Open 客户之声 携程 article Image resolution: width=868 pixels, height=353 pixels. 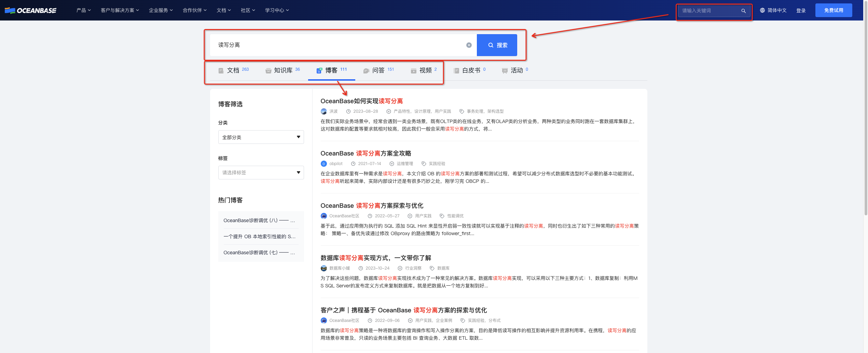pyautogui.click(x=403, y=310)
